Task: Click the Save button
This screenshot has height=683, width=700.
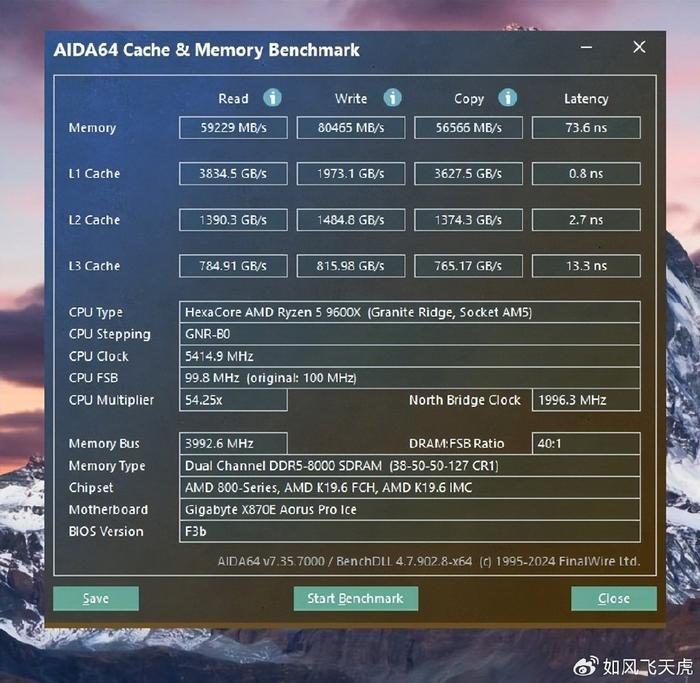Action: point(96,598)
